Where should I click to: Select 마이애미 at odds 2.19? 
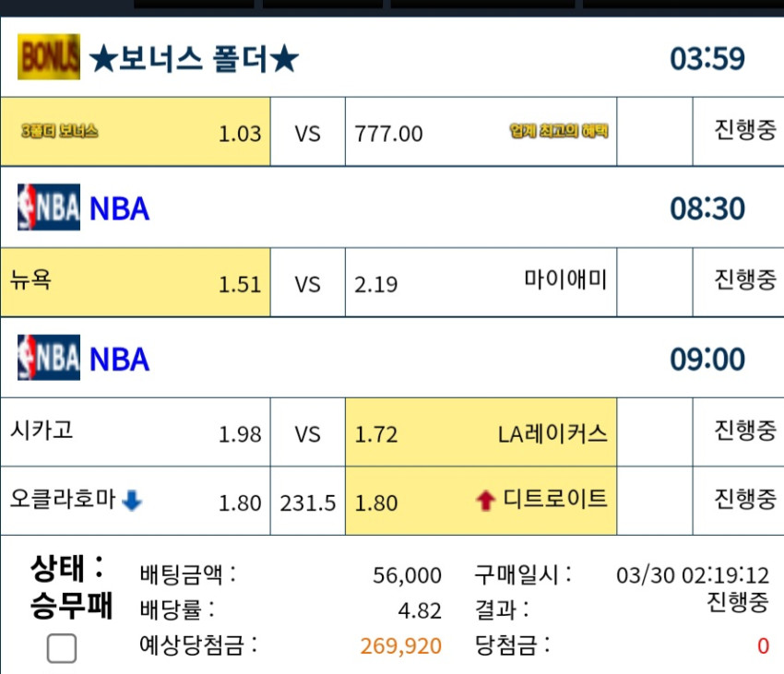[481, 282]
